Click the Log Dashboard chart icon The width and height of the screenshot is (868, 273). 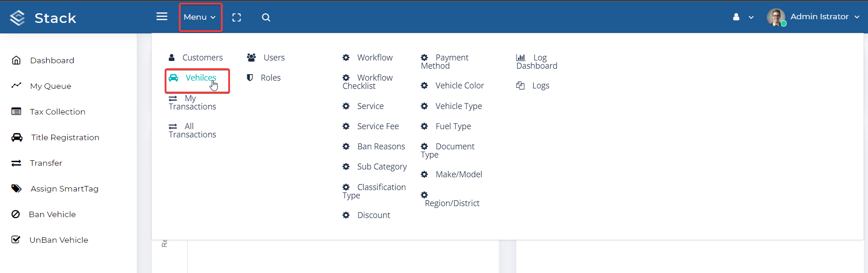[520, 57]
